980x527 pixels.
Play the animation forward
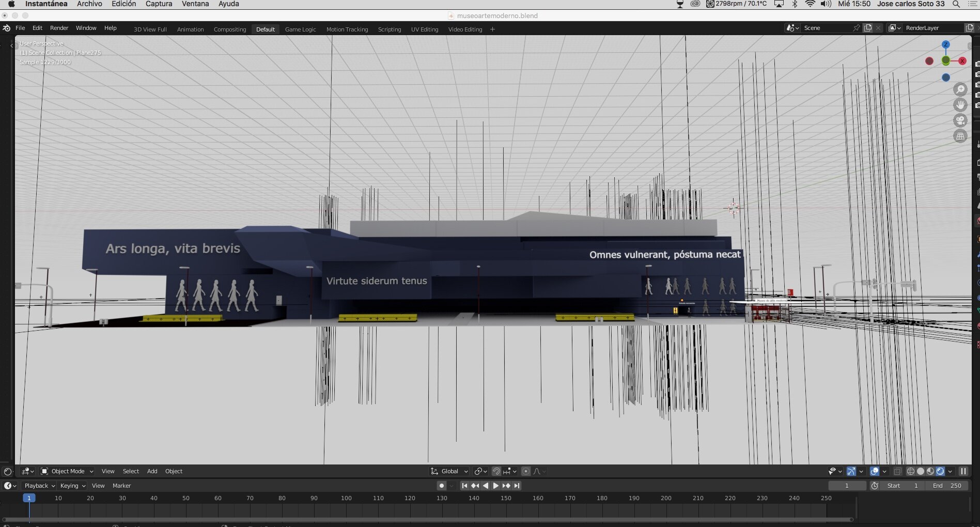496,486
